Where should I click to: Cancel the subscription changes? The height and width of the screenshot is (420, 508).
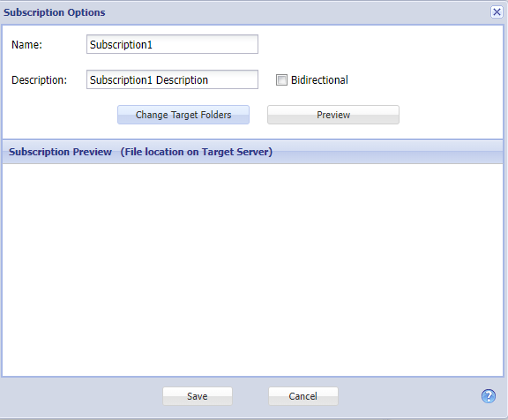click(303, 396)
